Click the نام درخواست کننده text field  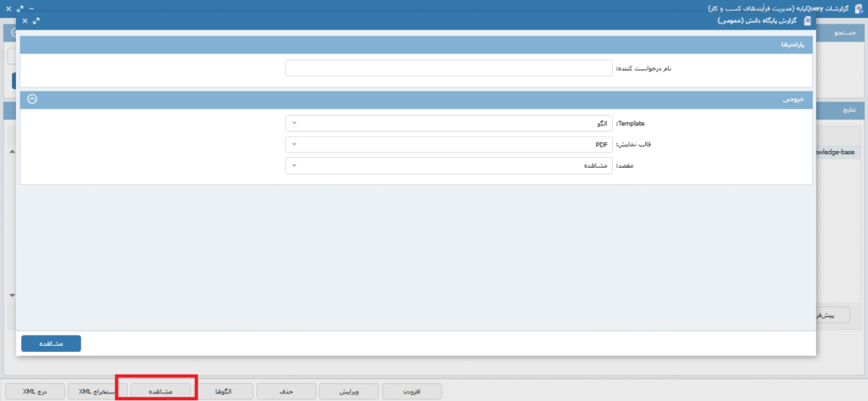448,69
